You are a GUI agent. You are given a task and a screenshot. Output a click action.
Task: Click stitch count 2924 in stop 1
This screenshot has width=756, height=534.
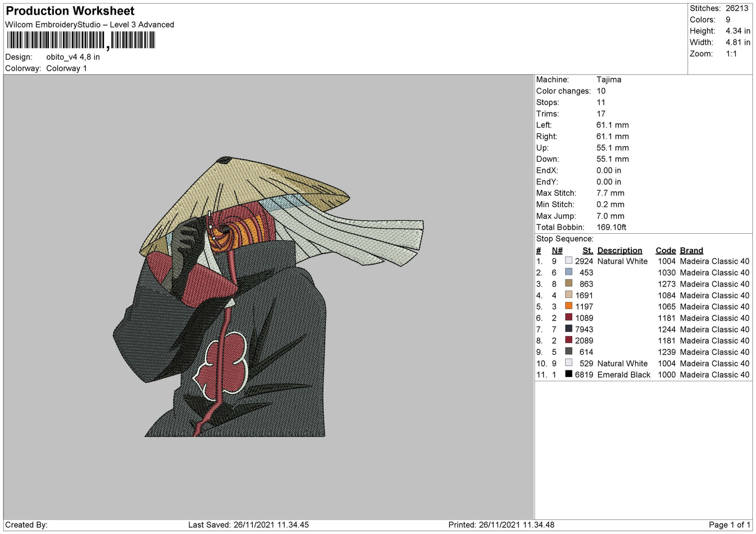(584, 262)
